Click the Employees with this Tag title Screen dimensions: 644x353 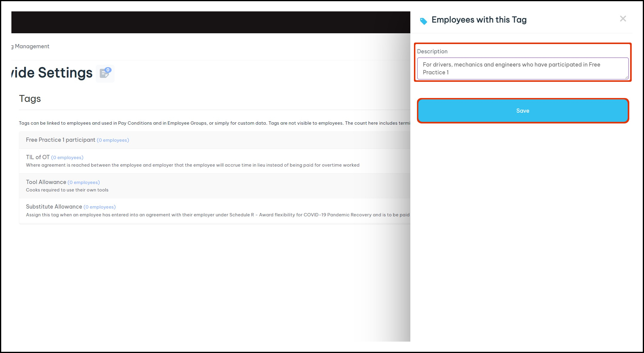pos(479,20)
